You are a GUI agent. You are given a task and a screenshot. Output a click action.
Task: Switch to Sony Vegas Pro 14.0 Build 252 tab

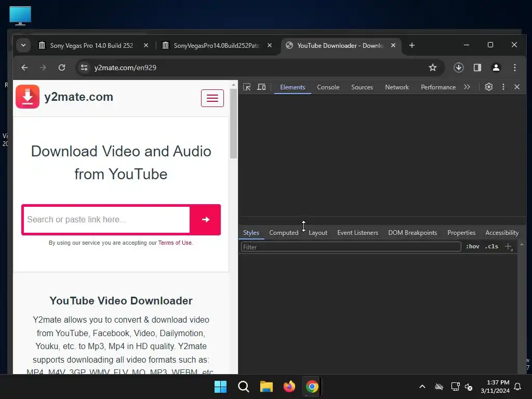91,46
